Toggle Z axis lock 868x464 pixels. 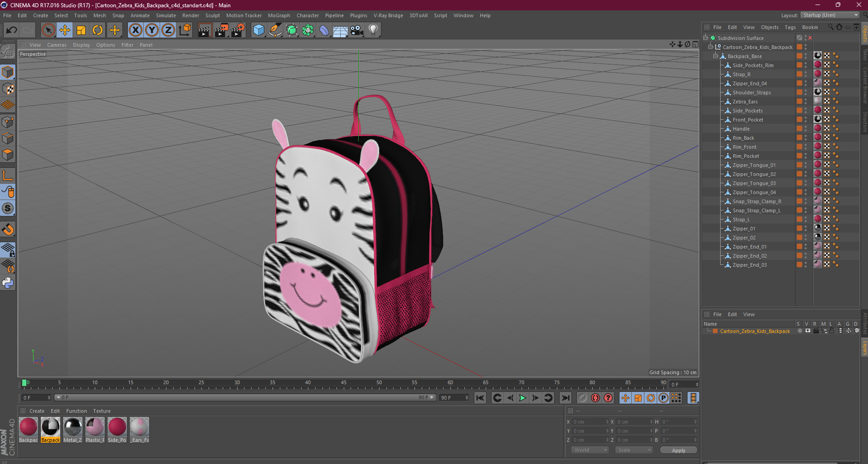click(x=168, y=30)
